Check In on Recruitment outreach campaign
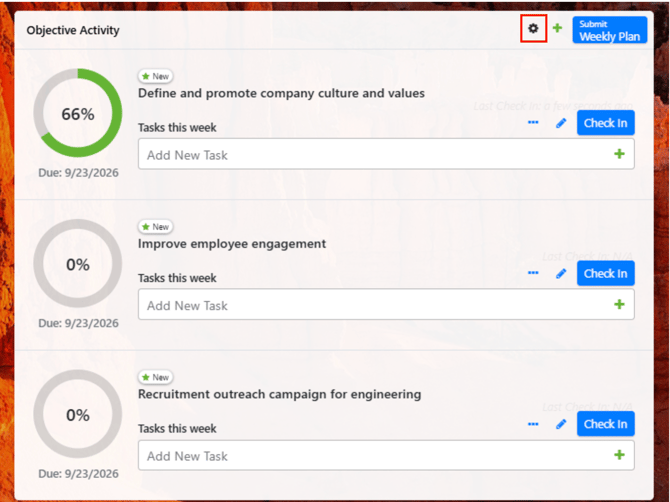The height and width of the screenshot is (502, 670). click(x=605, y=424)
